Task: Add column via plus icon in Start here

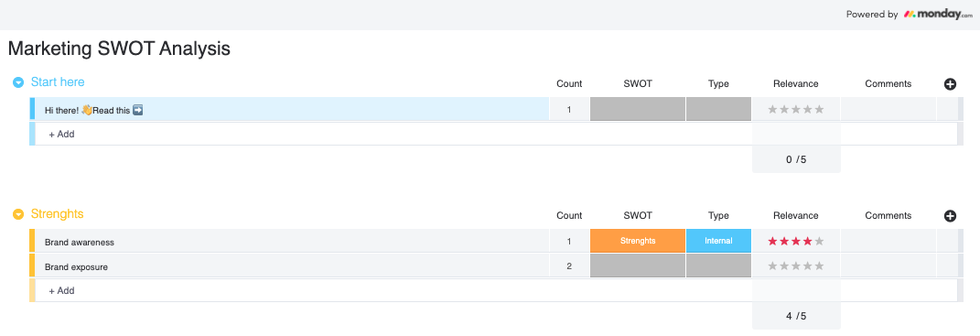Action: [950, 84]
